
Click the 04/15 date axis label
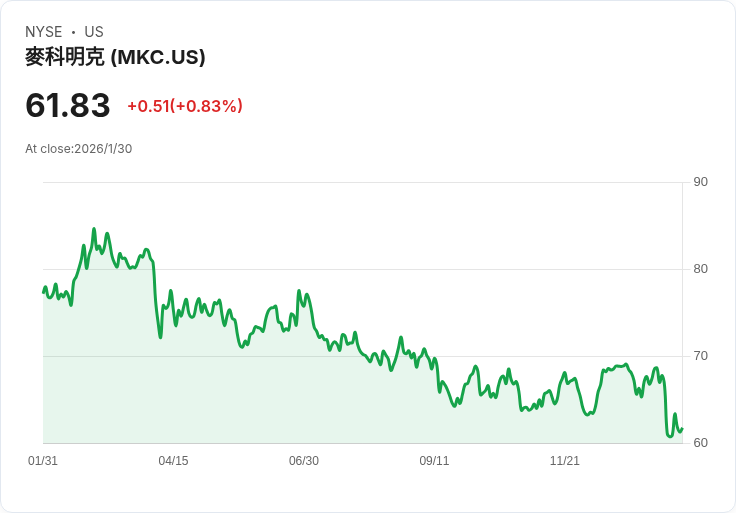[173, 461]
